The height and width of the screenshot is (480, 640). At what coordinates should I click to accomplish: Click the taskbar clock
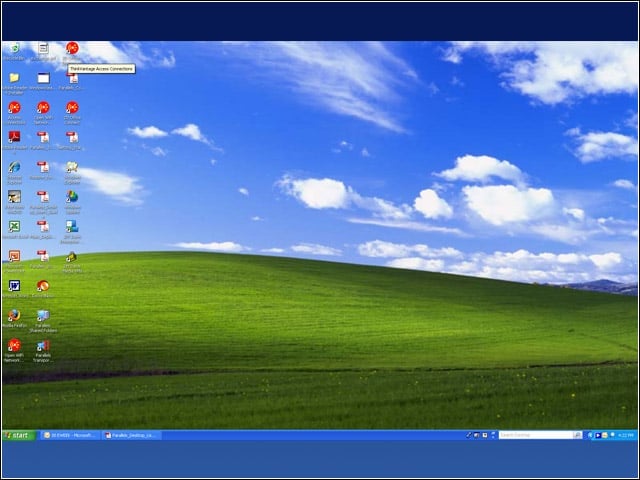click(625, 436)
